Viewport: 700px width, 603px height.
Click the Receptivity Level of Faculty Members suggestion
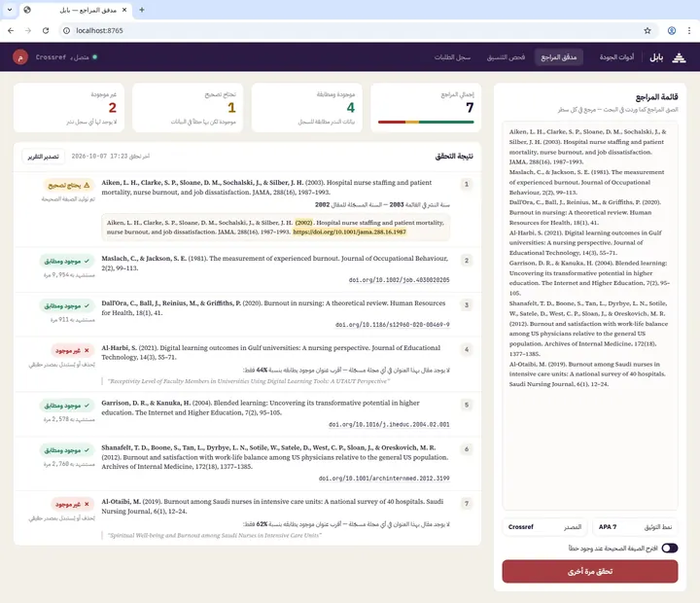click(x=249, y=381)
